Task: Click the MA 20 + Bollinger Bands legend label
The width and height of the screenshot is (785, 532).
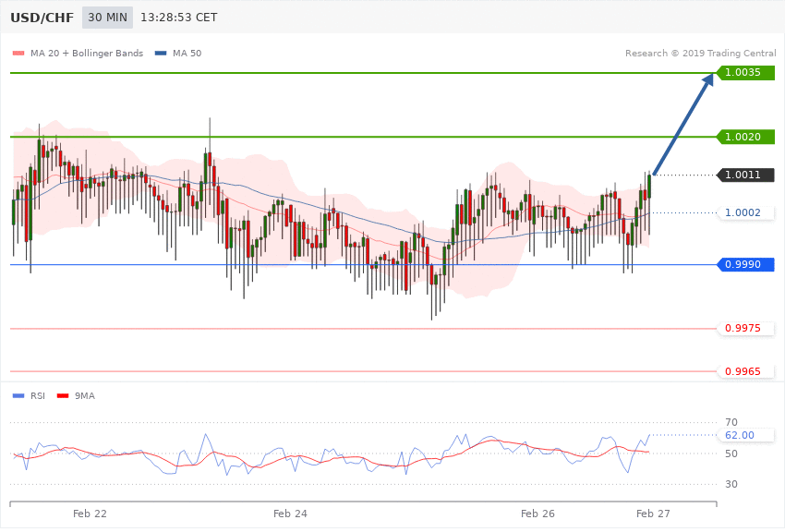Action: pyautogui.click(x=87, y=53)
